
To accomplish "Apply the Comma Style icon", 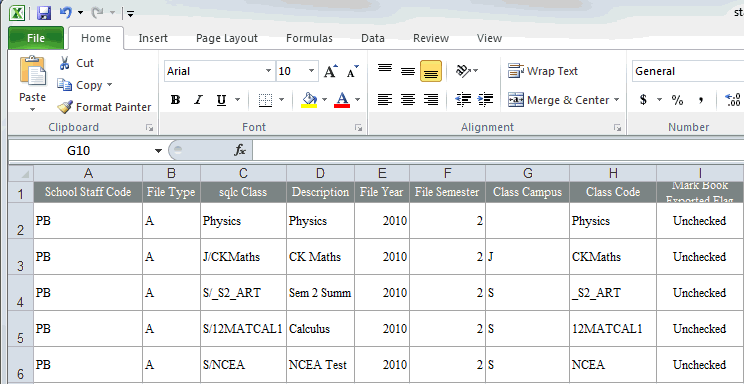I will [700, 100].
